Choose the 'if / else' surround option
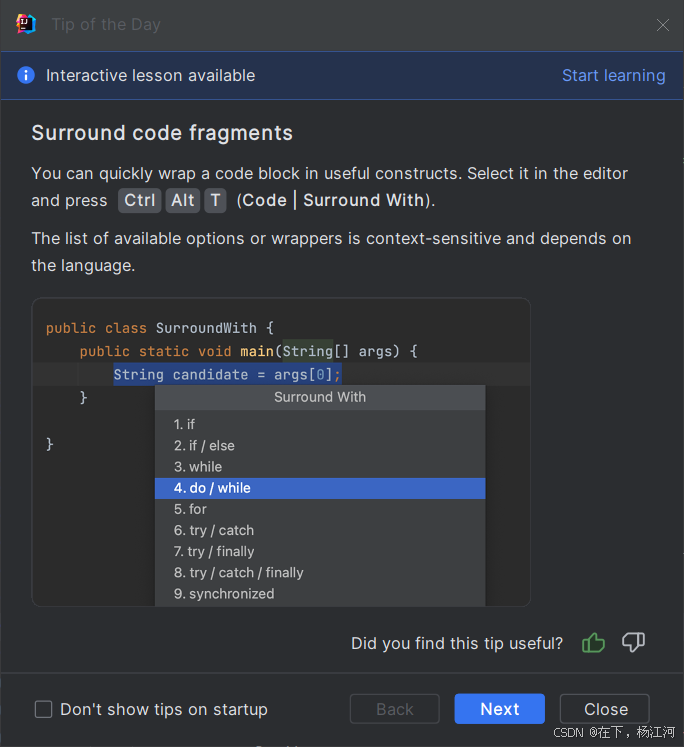 tap(320, 446)
